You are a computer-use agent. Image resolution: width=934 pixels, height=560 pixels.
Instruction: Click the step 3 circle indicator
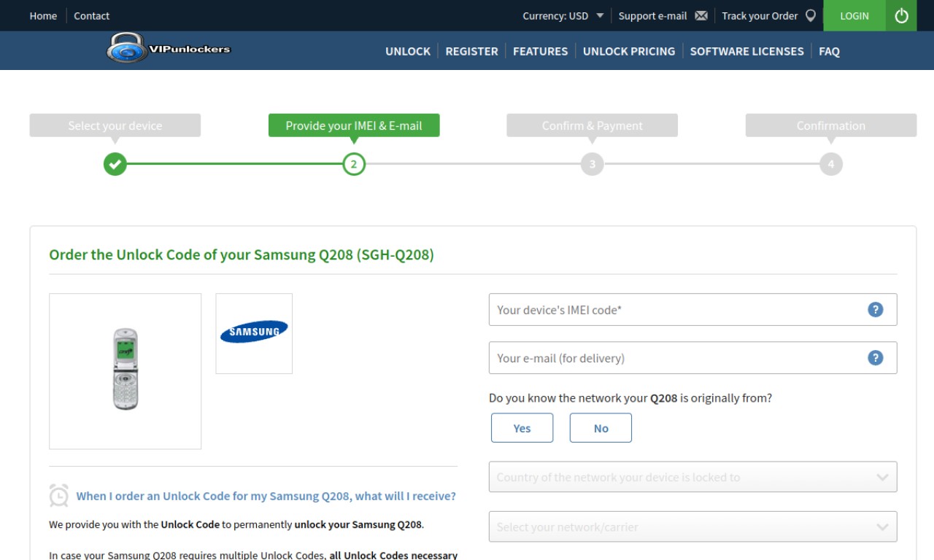click(593, 164)
